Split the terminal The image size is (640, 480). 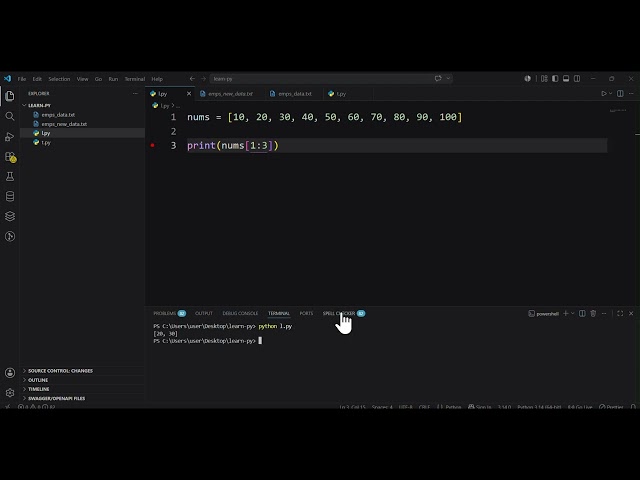coord(582,313)
